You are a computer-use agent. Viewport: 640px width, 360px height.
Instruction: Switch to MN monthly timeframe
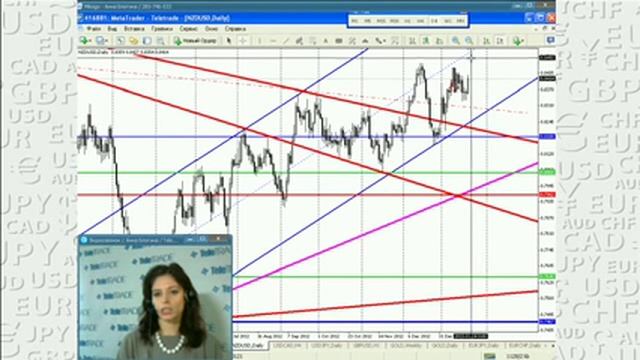point(460,21)
